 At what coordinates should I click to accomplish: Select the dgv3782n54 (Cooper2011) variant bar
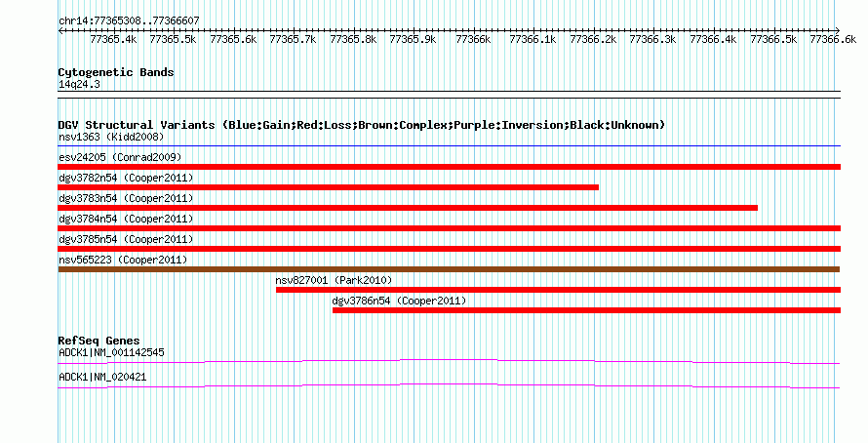coord(329,187)
